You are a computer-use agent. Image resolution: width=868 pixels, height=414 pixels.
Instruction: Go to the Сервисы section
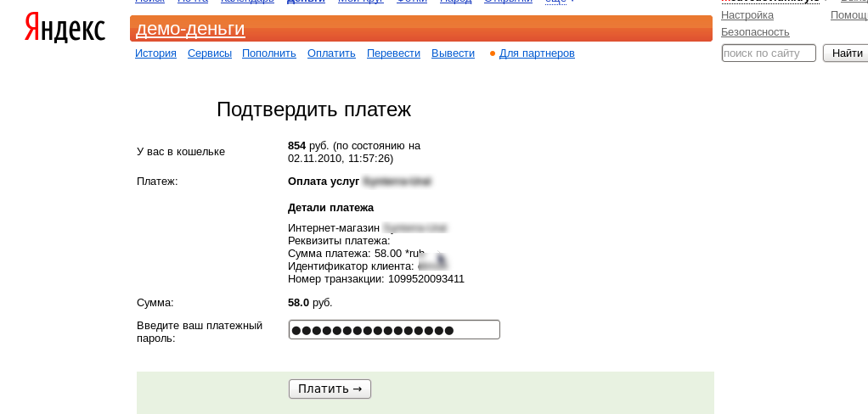pyautogui.click(x=209, y=53)
